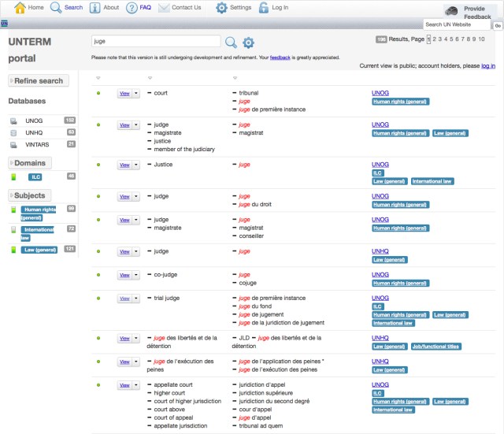Toggle the ILC domain filter indicator
The height and width of the screenshot is (434, 504).
click(13, 177)
